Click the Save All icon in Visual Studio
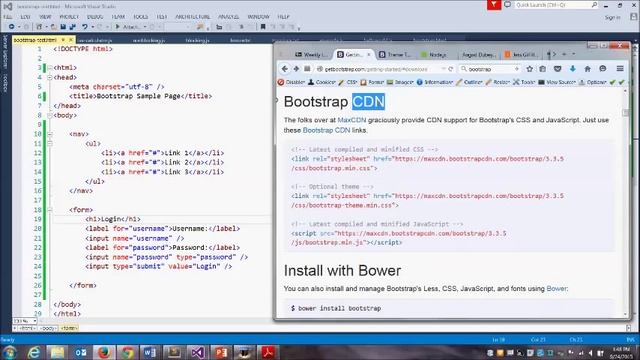The image size is (640, 360). point(73,27)
